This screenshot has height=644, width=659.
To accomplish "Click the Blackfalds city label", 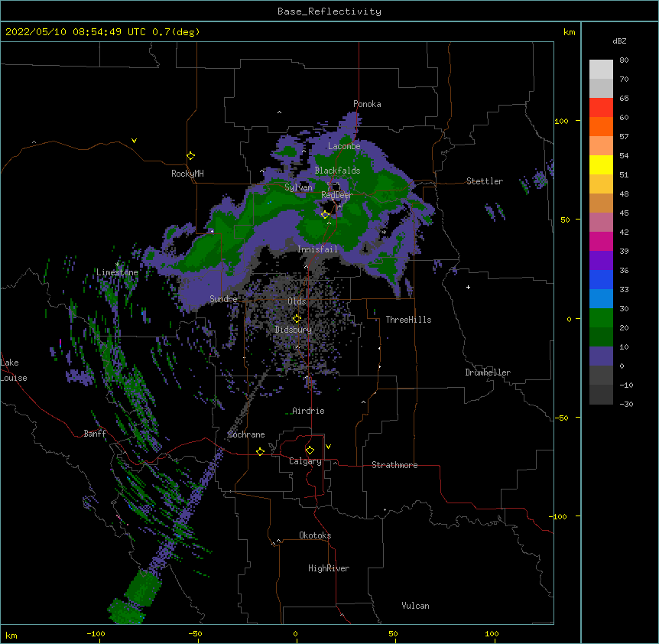I will [337, 171].
